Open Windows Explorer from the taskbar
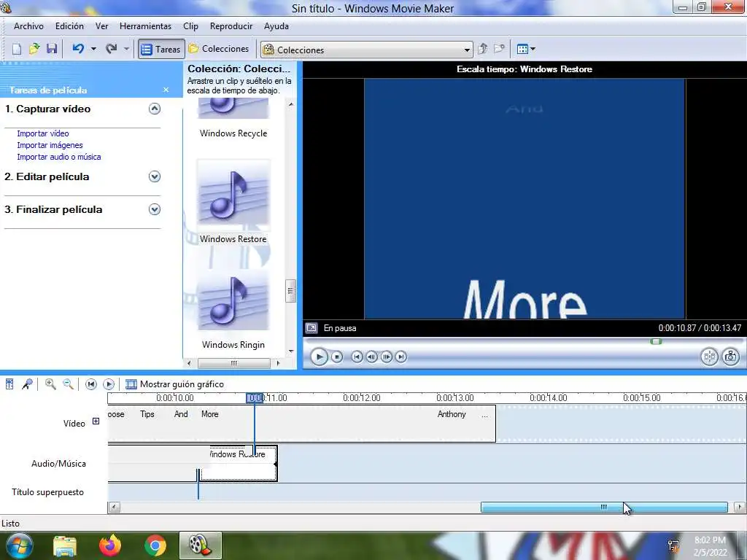The height and width of the screenshot is (560, 747). 64,545
